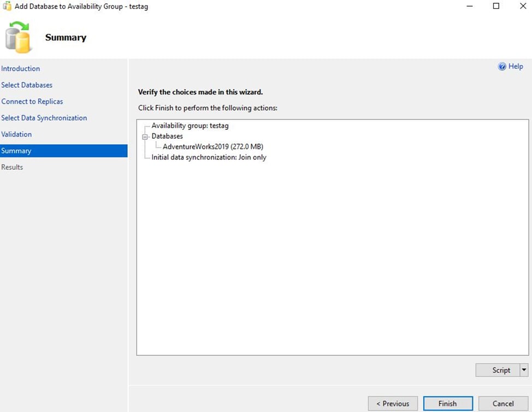This screenshot has width=532, height=412.
Task: Click the title bar application icon
Action: [x=7, y=7]
